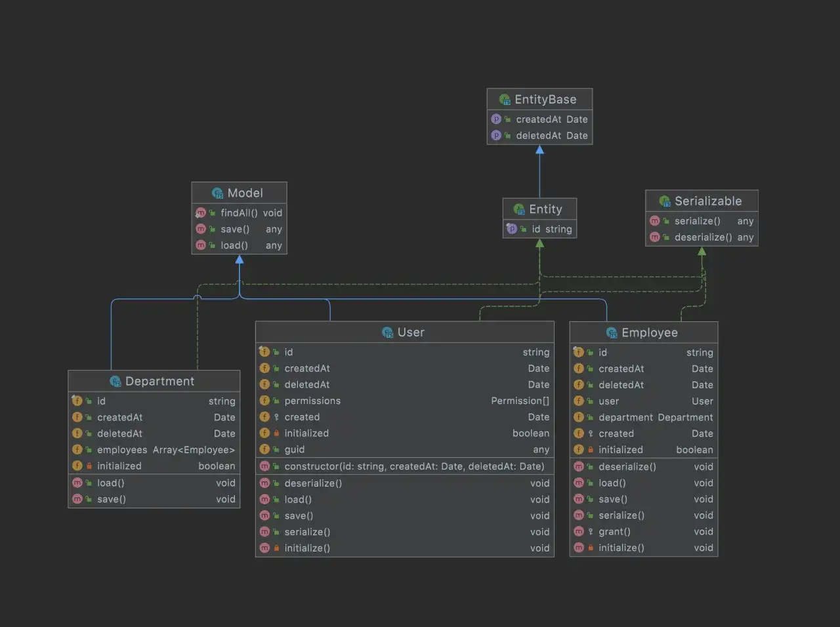Viewport: 840px width, 627px height.
Task: Click method icon beside load() in Department
Action: [77, 483]
